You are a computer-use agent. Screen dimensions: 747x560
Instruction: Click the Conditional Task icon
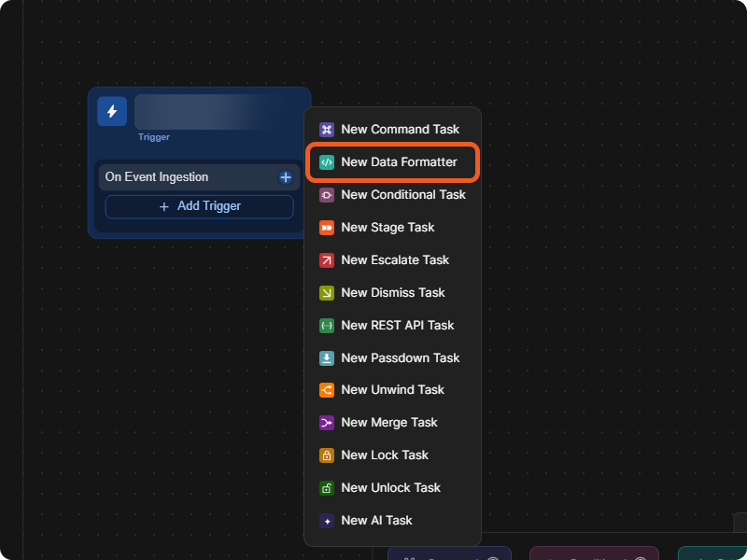point(326,195)
